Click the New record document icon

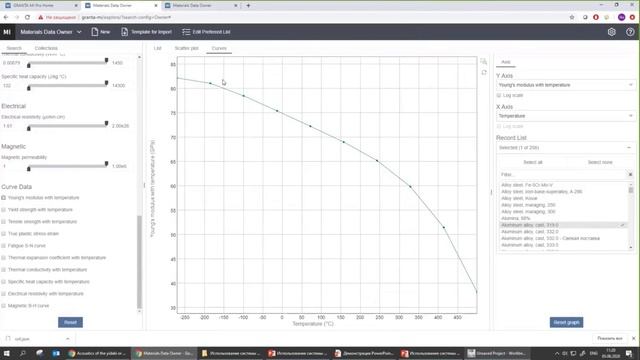(95, 32)
